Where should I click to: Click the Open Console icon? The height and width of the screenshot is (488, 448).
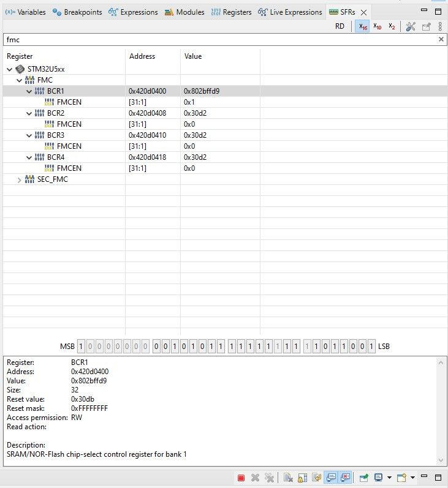coord(401,478)
